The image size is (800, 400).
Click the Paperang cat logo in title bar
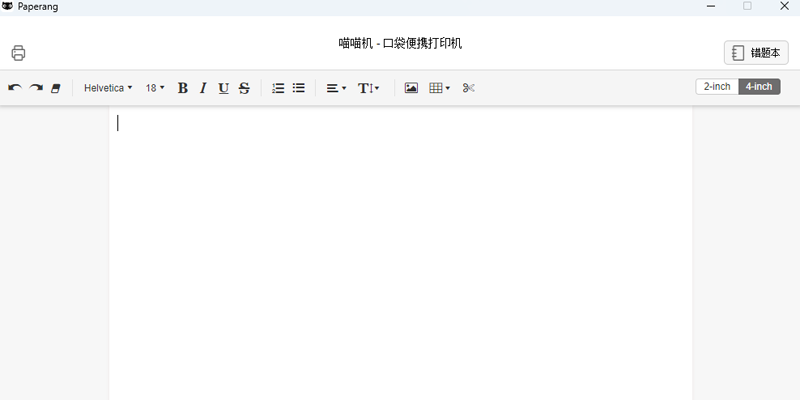(x=8, y=6)
